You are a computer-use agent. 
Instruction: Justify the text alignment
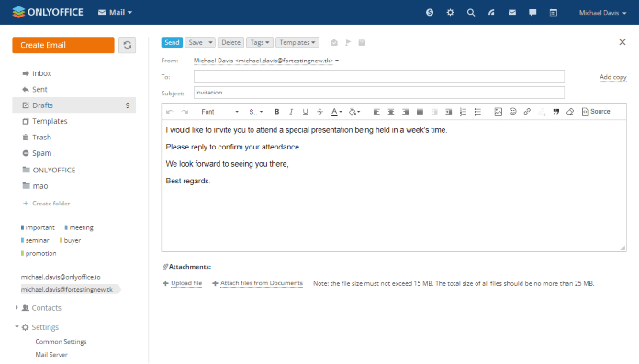[x=420, y=112]
